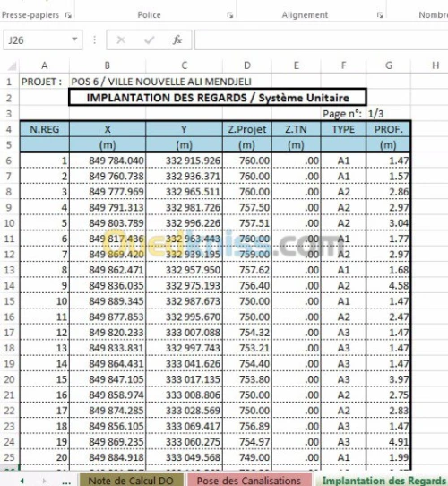Click the N.REG header cell
The image size is (448, 486).
point(44,129)
